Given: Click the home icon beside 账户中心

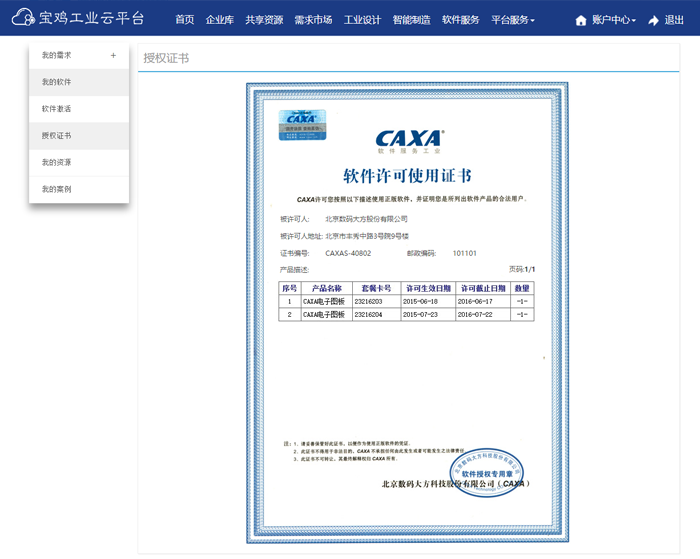Looking at the screenshot, I should tap(581, 20).
